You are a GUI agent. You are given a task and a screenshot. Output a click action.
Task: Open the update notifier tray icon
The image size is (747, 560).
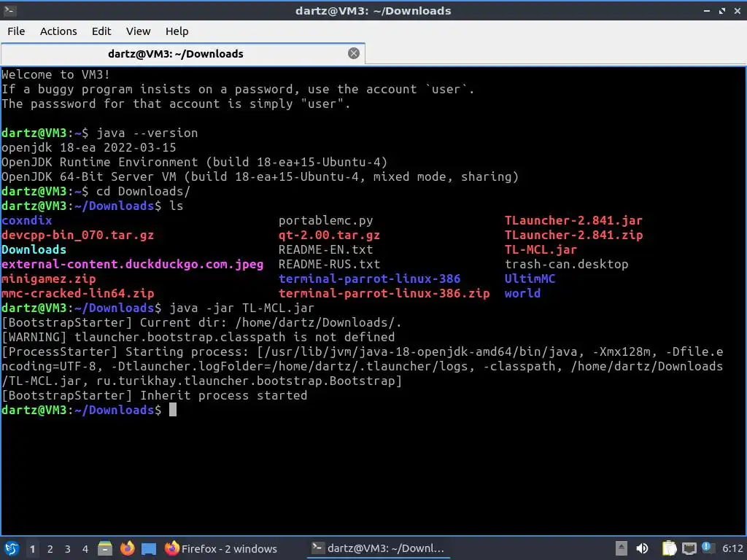[x=708, y=548]
